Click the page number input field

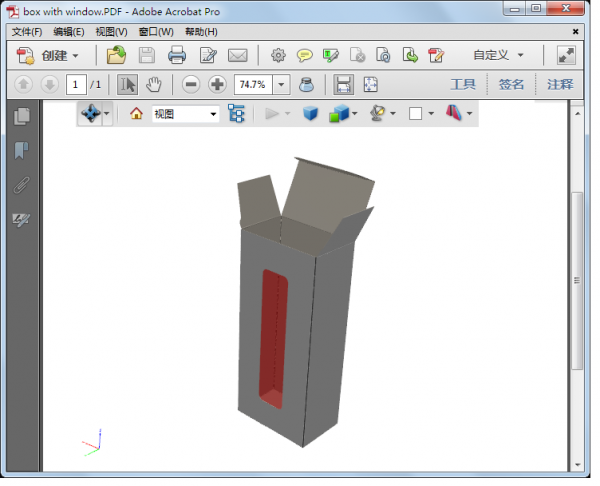click(x=76, y=85)
